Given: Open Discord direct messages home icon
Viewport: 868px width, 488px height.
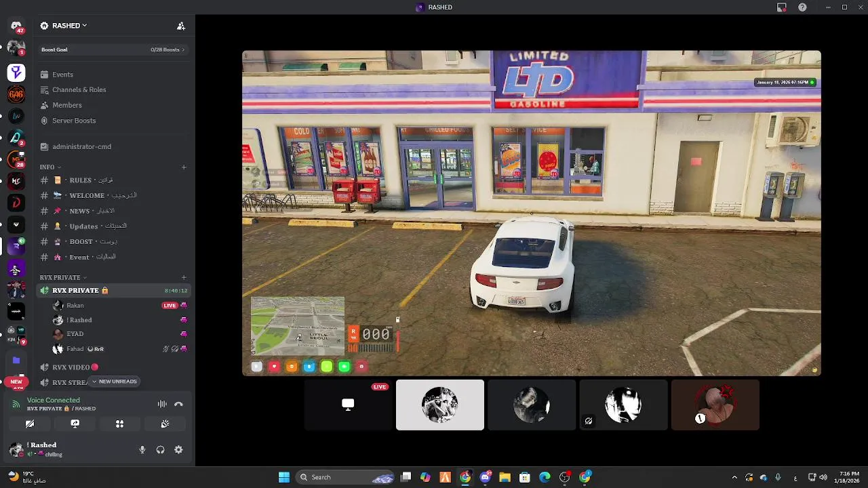Looking at the screenshot, I should (16, 26).
